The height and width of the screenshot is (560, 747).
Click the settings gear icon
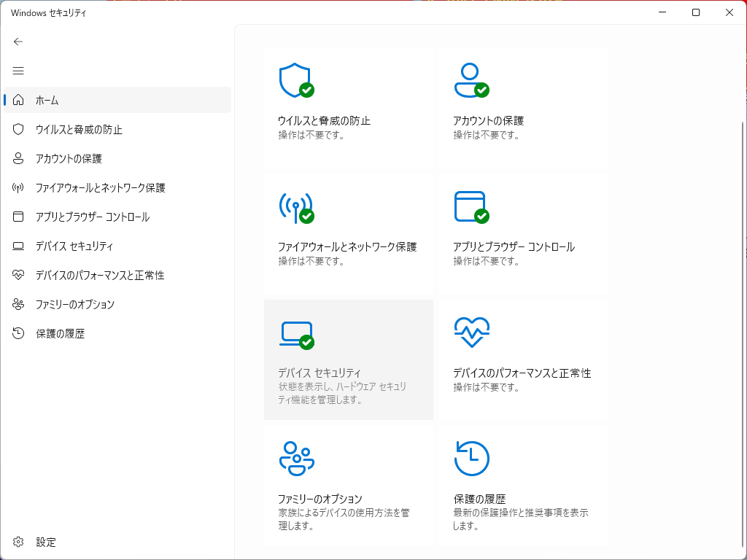coord(18,542)
